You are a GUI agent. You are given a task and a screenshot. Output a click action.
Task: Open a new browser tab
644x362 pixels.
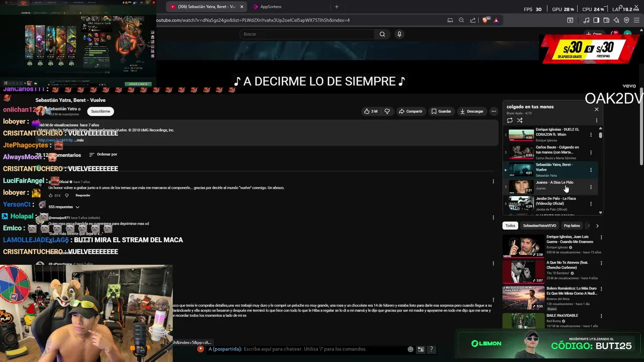coord(337,7)
